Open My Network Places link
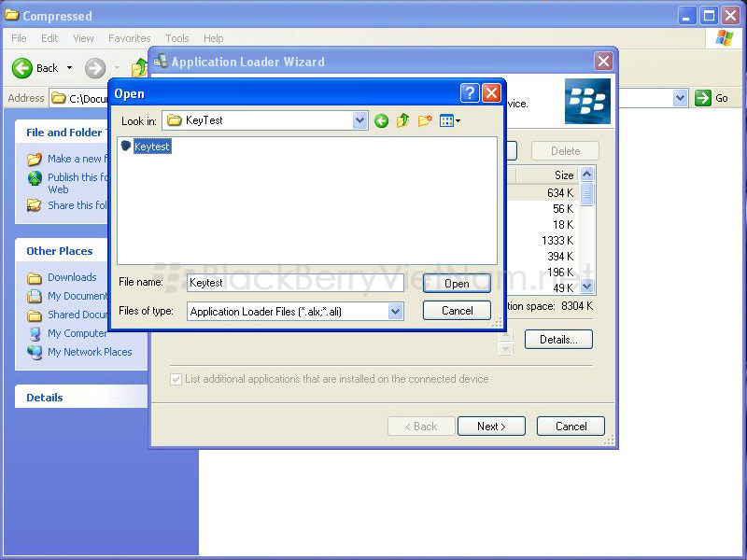Image resolution: width=747 pixels, height=560 pixels. (x=90, y=352)
